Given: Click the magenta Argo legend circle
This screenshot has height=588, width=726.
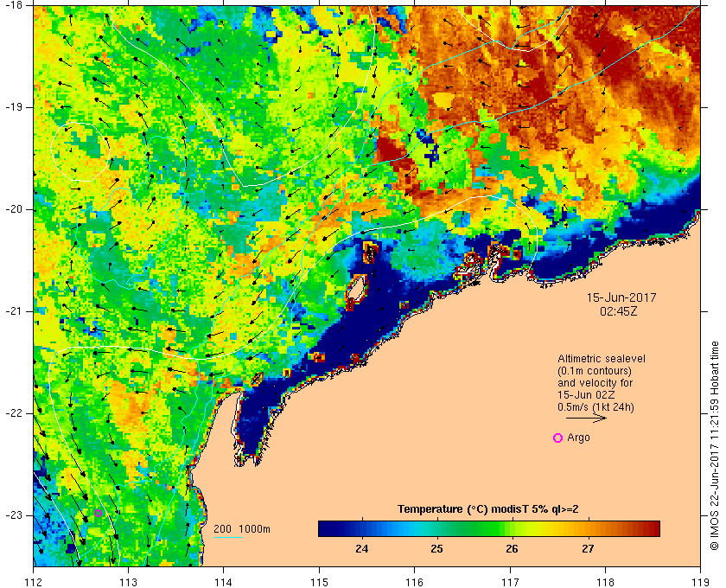Looking at the screenshot, I should [x=558, y=438].
